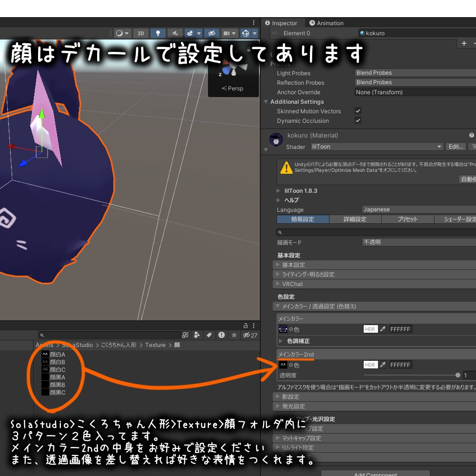Screen dimensions: 476x476
Task: Uncheck Dynamic Occlusion in the Inspector
Action: [x=357, y=120]
